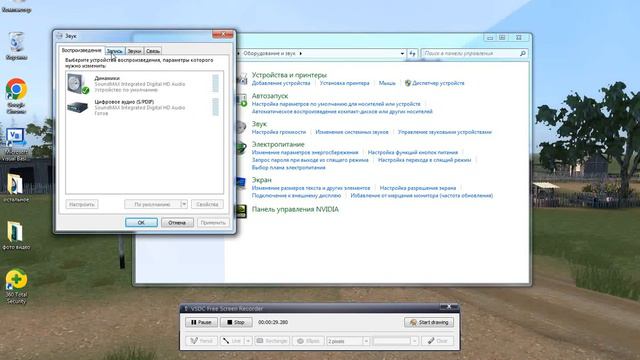Click the Электропитание category icon

pyautogui.click(x=242, y=148)
